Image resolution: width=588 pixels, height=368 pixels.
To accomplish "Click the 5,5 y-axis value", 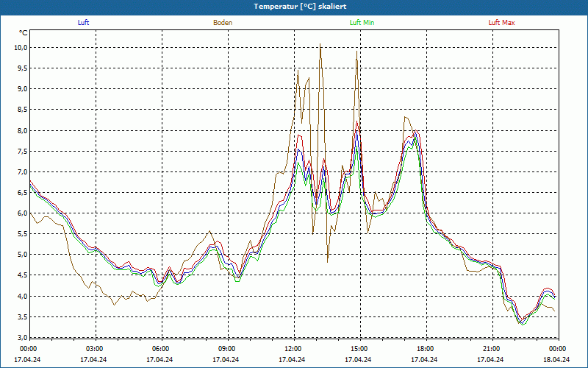I will click(22, 233).
